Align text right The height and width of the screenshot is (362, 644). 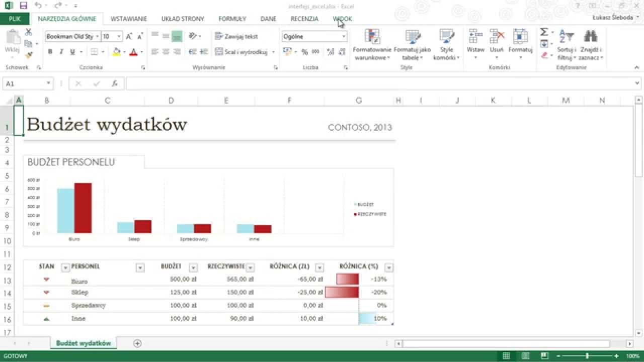pyautogui.click(x=177, y=52)
